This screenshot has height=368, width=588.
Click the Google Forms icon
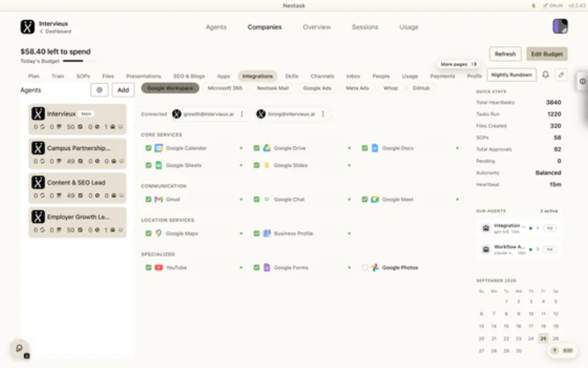[267, 268]
